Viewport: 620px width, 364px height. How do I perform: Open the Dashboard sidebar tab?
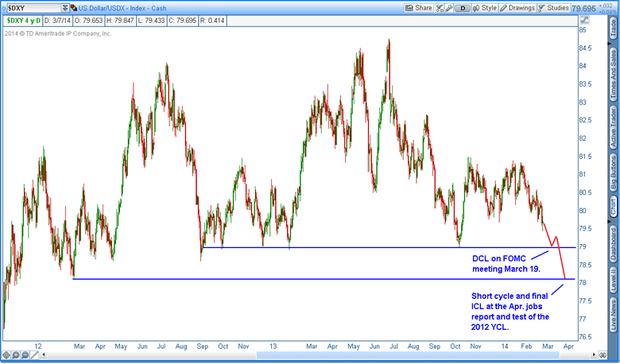click(x=613, y=243)
